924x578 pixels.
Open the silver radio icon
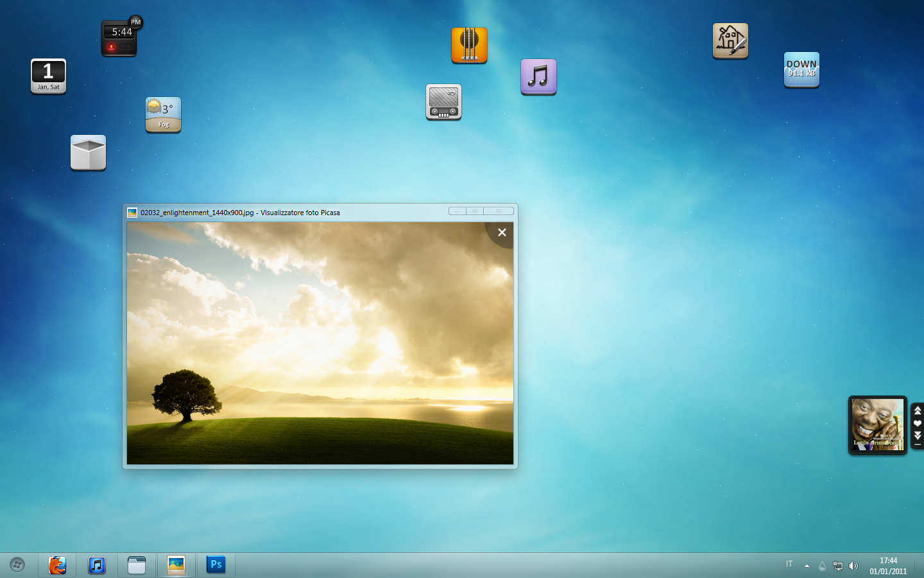click(x=443, y=101)
